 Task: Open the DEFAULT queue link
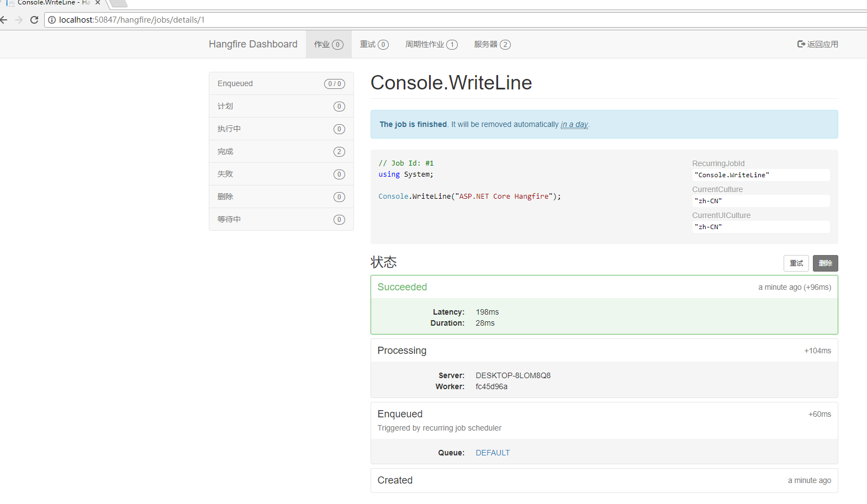click(x=493, y=453)
